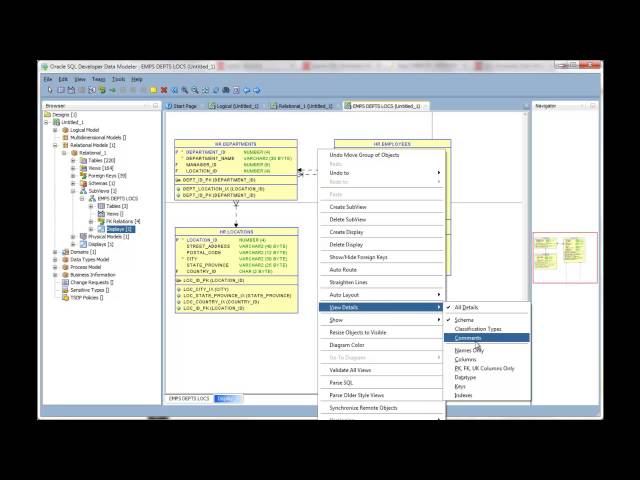This screenshot has height=480, width=640.
Task: Open the Tools menu
Action: [118, 79]
